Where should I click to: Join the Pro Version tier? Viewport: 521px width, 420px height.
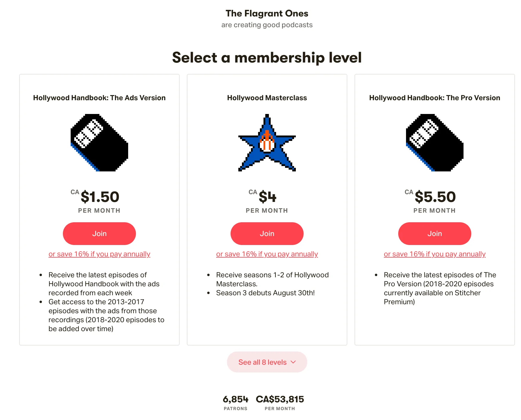(434, 234)
